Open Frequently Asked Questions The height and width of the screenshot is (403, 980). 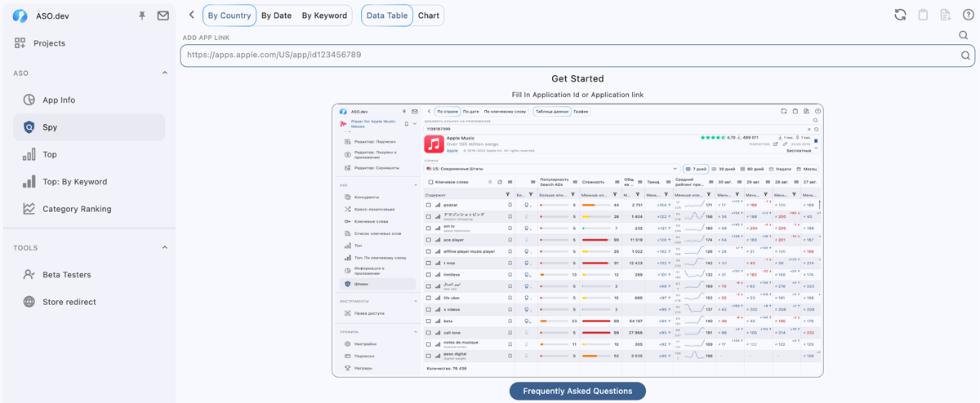coord(577,392)
